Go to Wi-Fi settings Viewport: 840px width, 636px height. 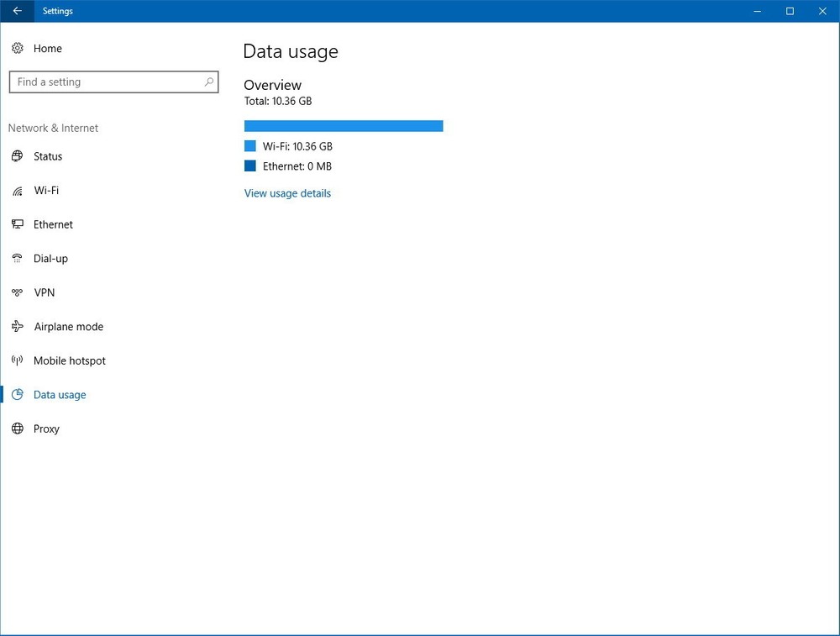[x=46, y=190]
